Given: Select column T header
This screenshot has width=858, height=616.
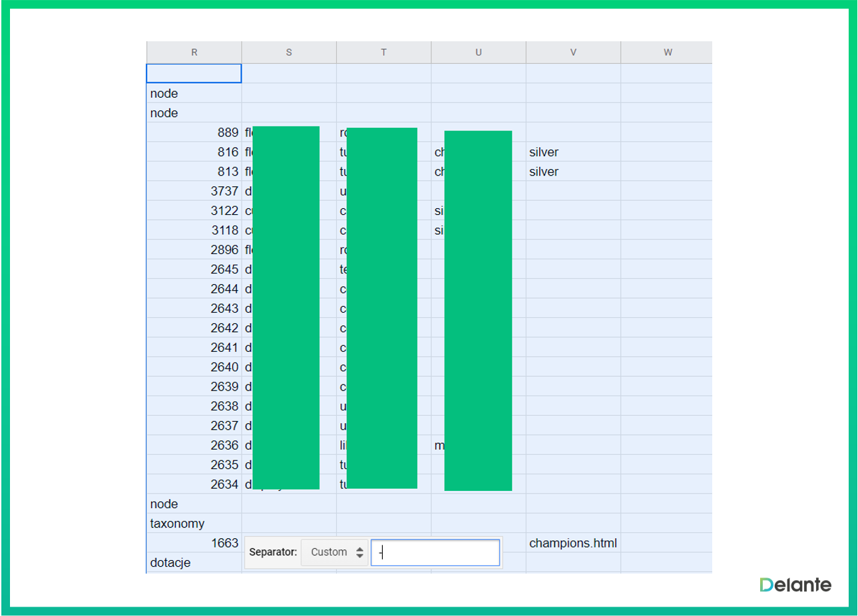Looking at the screenshot, I should coord(383,52).
